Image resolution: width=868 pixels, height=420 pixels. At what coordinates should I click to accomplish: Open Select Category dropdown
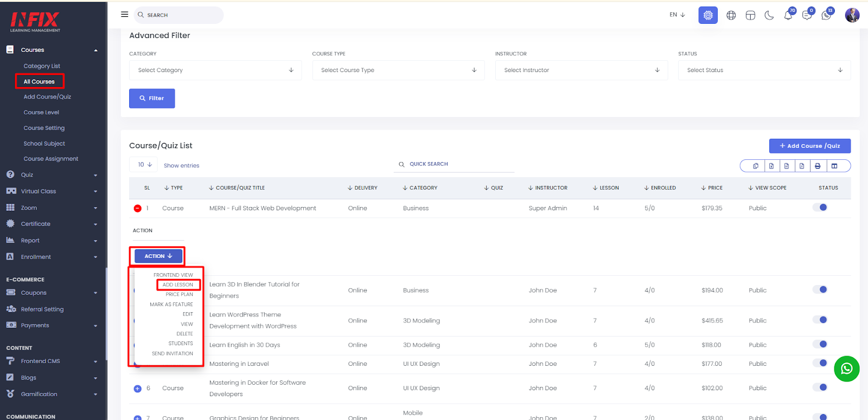pyautogui.click(x=215, y=70)
